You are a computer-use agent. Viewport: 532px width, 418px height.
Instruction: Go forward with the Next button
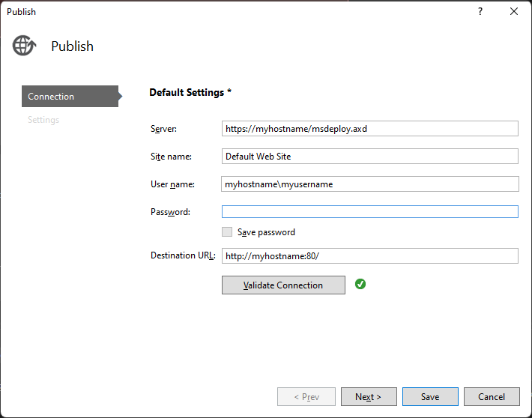pyautogui.click(x=368, y=397)
